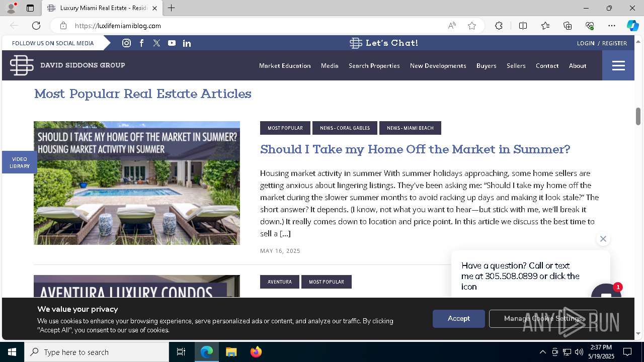Open the hamburger menu icon
The width and height of the screenshot is (644, 362).
pyautogui.click(x=618, y=65)
